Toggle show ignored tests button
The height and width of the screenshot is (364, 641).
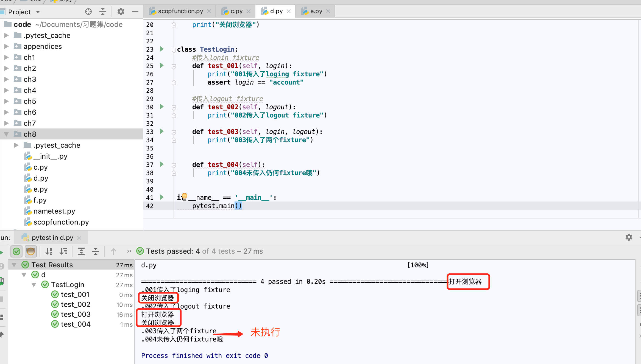click(x=31, y=251)
